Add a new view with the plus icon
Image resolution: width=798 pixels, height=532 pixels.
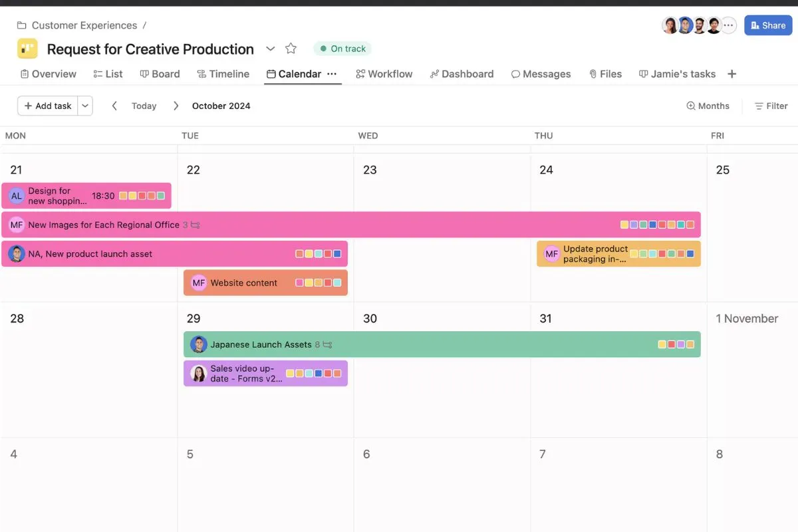click(x=731, y=74)
